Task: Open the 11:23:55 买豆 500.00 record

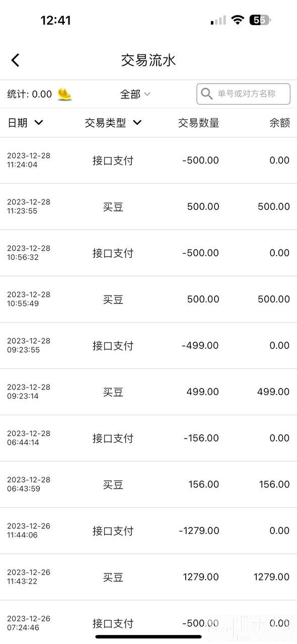Action: [148, 207]
